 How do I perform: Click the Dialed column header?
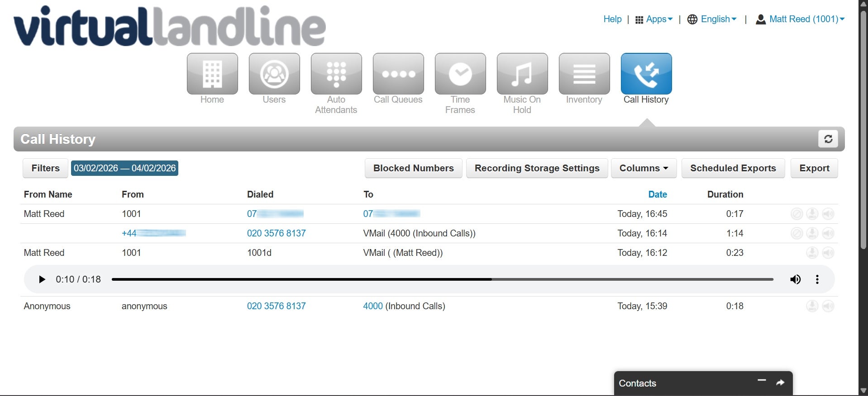pos(260,194)
